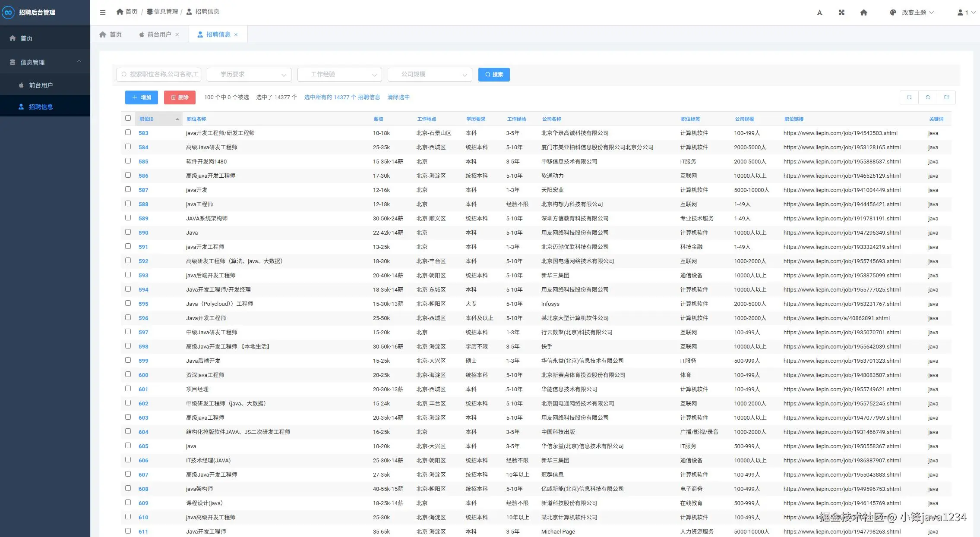Open 前台用户 in the sidebar
Image resolution: width=980 pixels, height=537 pixels.
(41, 85)
